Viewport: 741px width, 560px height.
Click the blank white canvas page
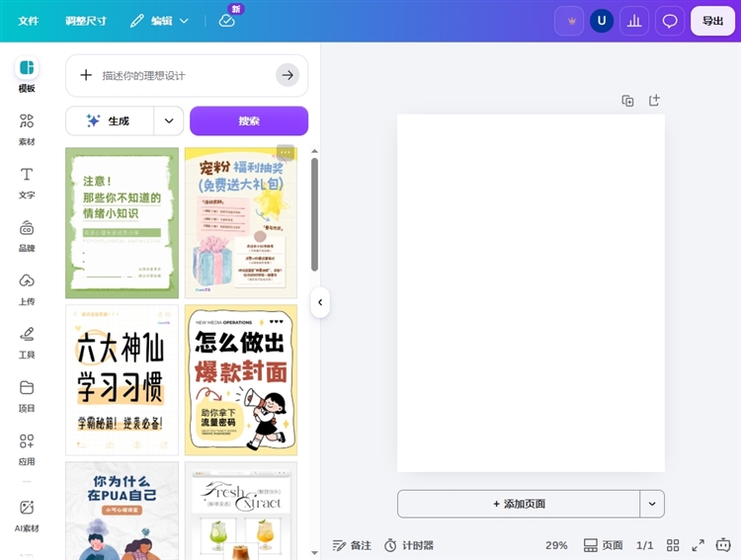click(x=531, y=293)
